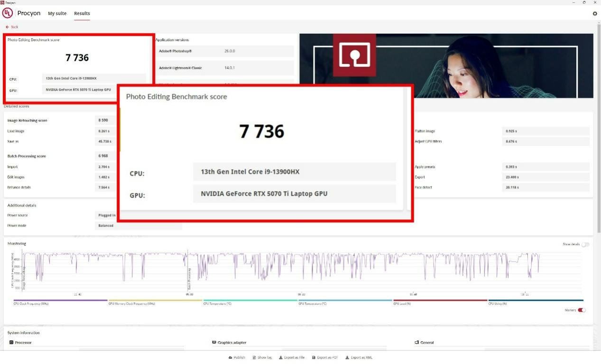Toggle GPU Memory Clock Frequency legend

131,303
